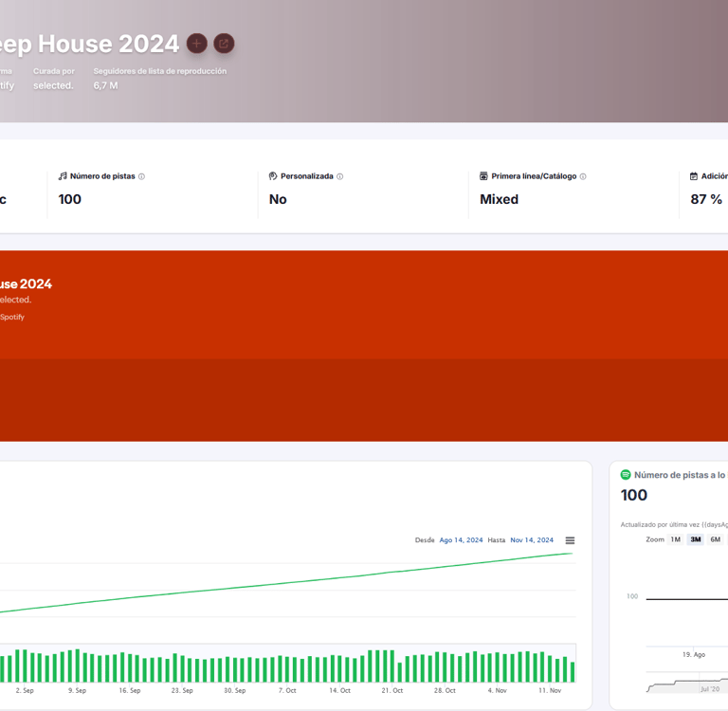The image size is (728, 711).
Task: Click the '30. Sep' axis label
Action: [x=235, y=690]
